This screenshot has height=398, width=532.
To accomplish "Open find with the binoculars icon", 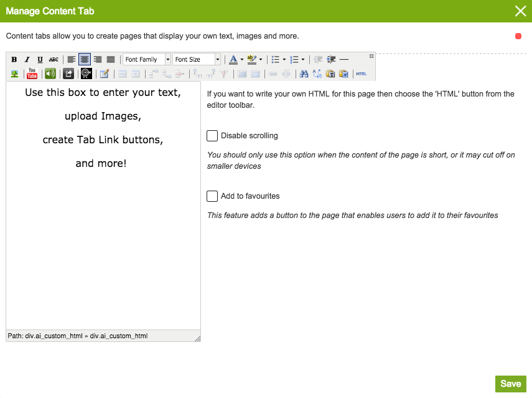I will [x=304, y=73].
